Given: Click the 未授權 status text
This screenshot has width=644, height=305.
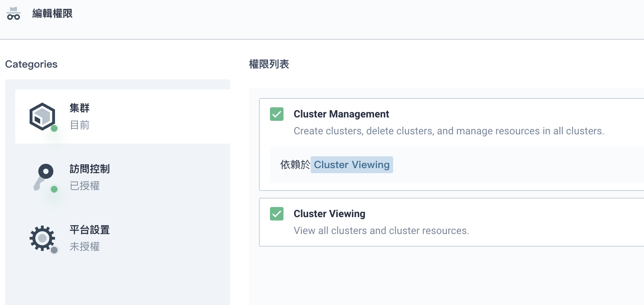Looking at the screenshot, I should 85,247.
